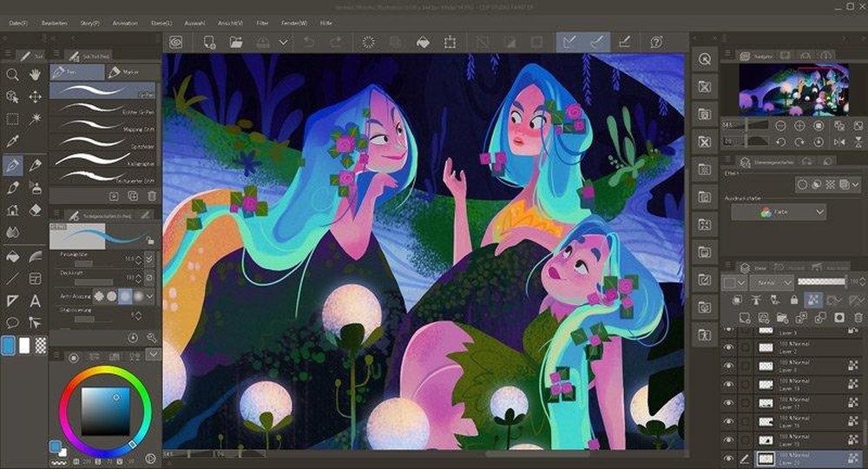Expand the color panel dropdown arrow
Viewport: 868px width, 469px height.
coord(154,353)
